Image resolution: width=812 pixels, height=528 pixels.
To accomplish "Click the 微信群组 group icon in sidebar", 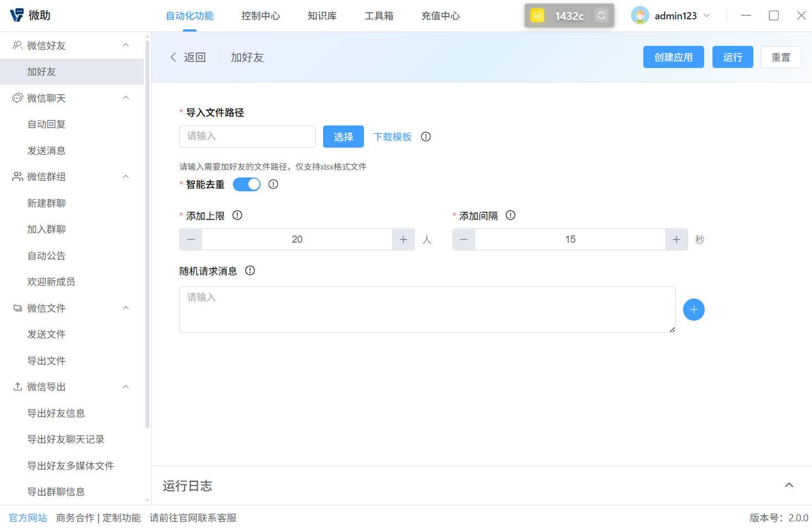I will tap(17, 176).
